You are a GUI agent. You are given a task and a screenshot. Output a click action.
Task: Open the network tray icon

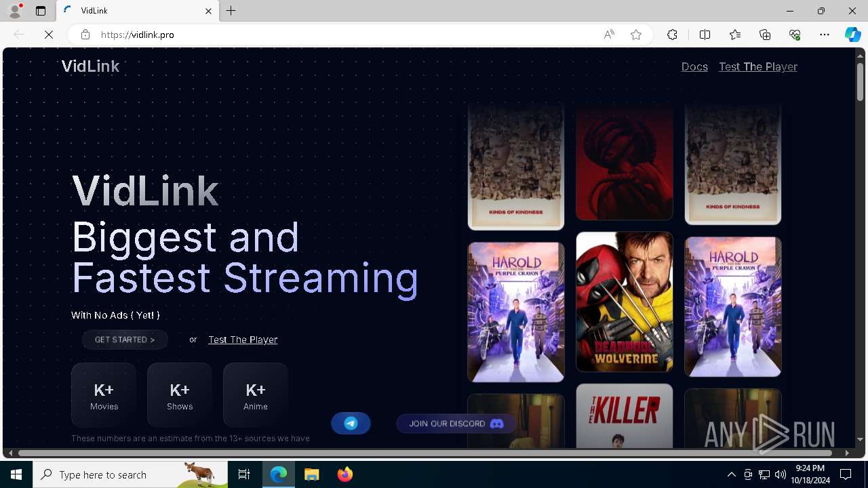[x=764, y=474]
